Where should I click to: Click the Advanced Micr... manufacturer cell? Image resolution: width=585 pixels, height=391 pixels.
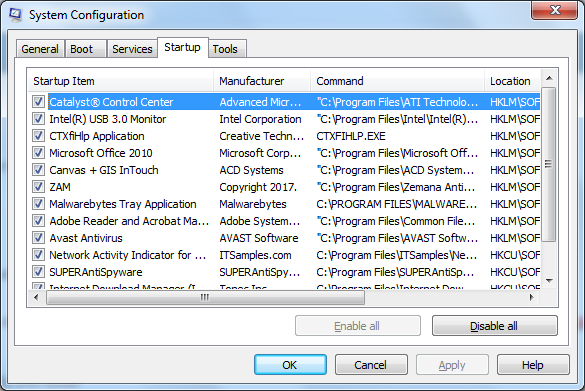pyautogui.click(x=260, y=102)
